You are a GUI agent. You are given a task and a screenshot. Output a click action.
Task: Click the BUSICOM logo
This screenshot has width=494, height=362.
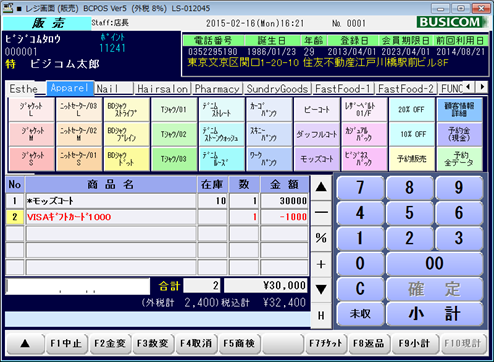(451, 22)
